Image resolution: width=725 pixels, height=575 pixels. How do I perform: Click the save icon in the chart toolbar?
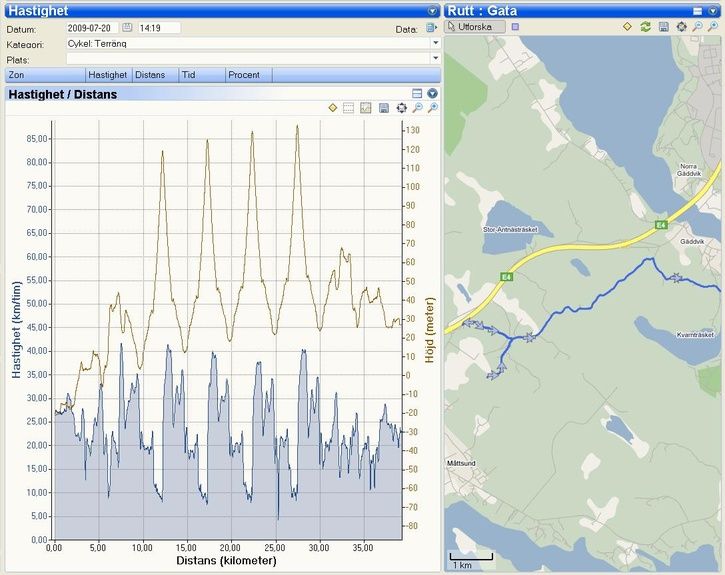pyautogui.click(x=384, y=108)
